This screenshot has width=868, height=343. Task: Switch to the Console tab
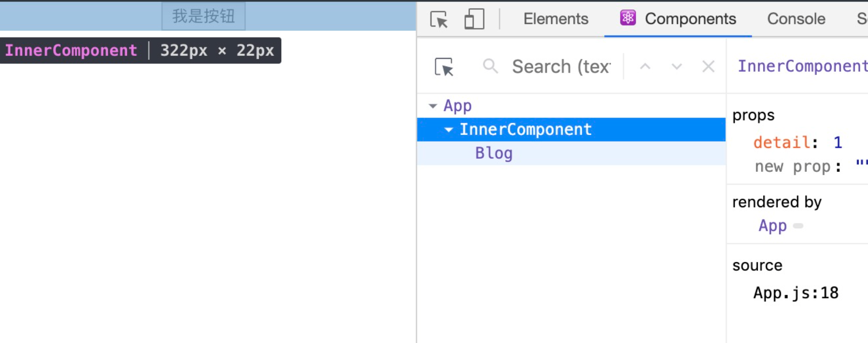[x=796, y=19]
